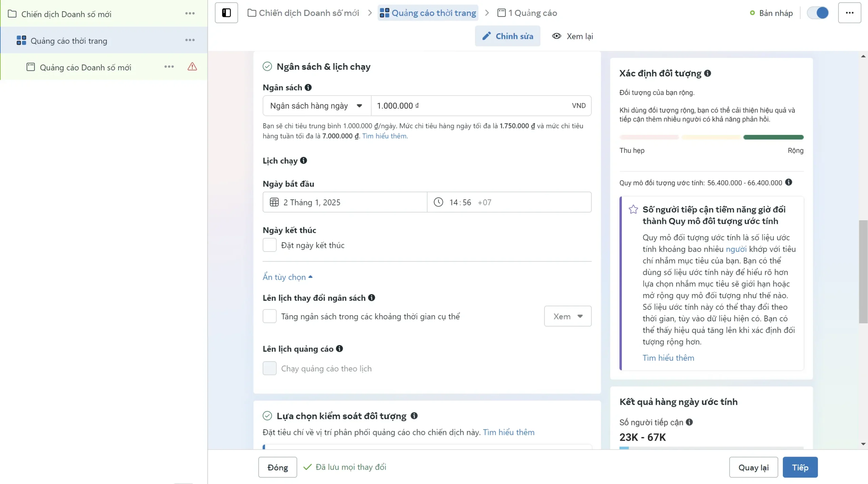Image resolution: width=868 pixels, height=484 pixels.
Task: Check the Chạy quảng cáo theo lịch checkbox
Action: tap(270, 368)
